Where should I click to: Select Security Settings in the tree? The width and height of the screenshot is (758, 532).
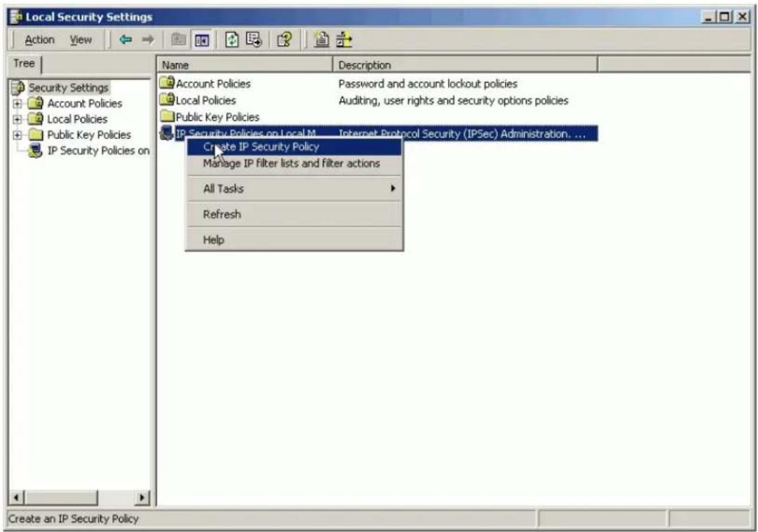68,88
